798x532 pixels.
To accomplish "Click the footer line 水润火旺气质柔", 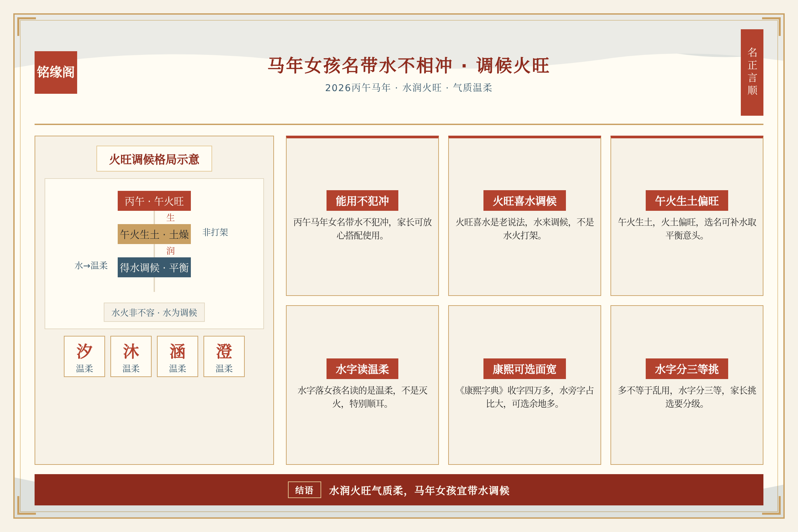I will pos(366,491).
